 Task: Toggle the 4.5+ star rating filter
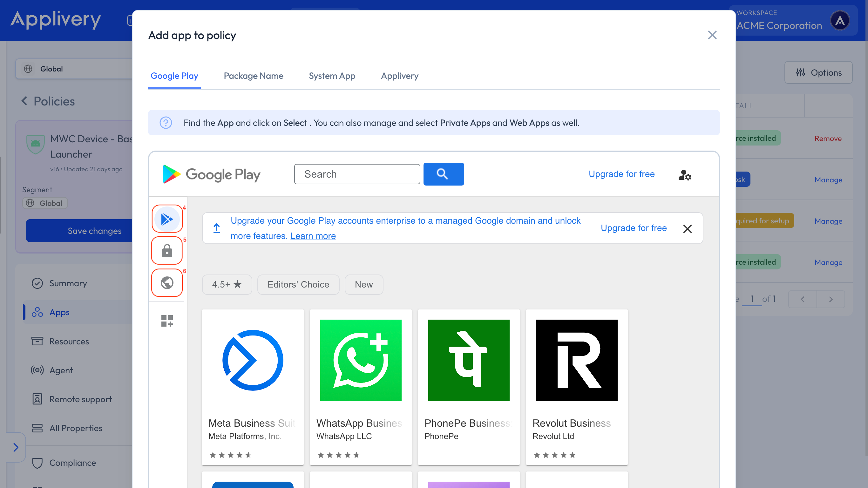(227, 284)
